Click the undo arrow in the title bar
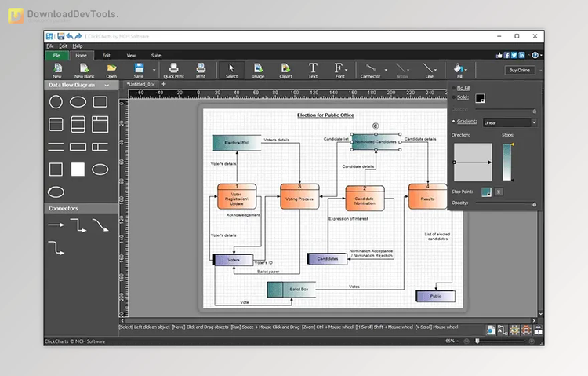This screenshot has height=376, width=588. point(70,36)
